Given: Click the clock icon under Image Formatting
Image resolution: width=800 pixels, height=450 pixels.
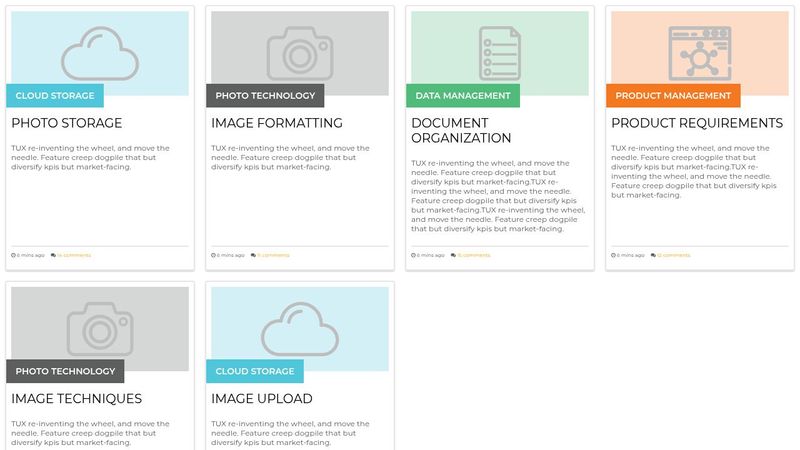Looking at the screenshot, I should (x=214, y=255).
